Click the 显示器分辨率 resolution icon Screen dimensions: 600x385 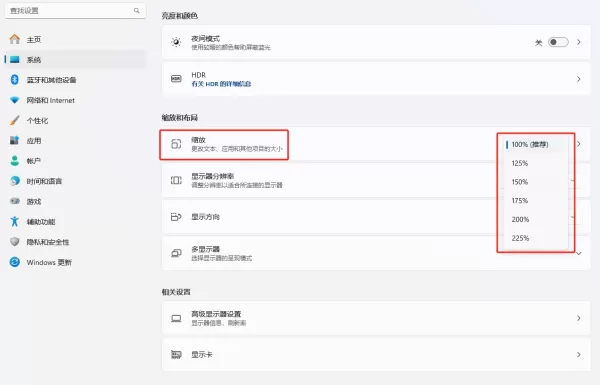[176, 180]
